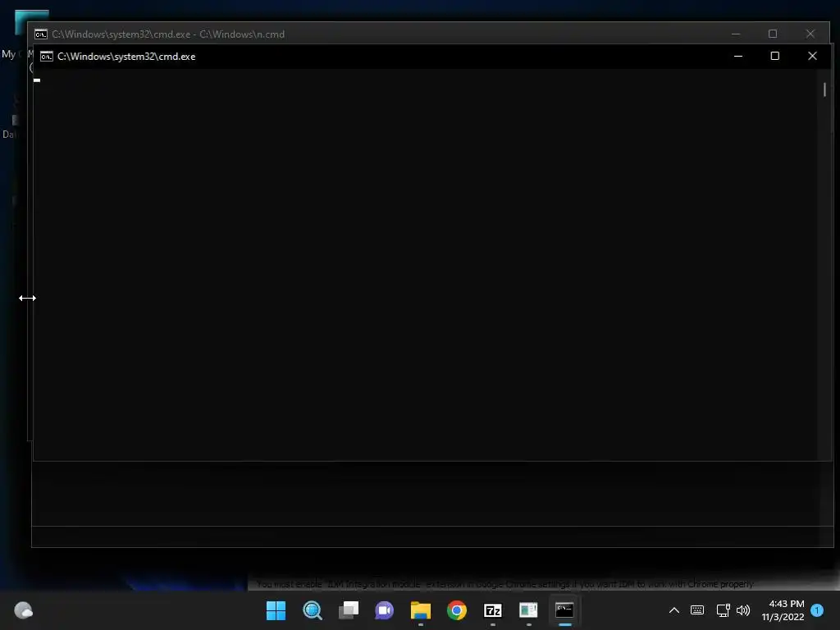Select the front window title C:\Windows\system32\cmd.exe
Image resolution: width=840 pixels, height=630 pixels.
(126, 57)
